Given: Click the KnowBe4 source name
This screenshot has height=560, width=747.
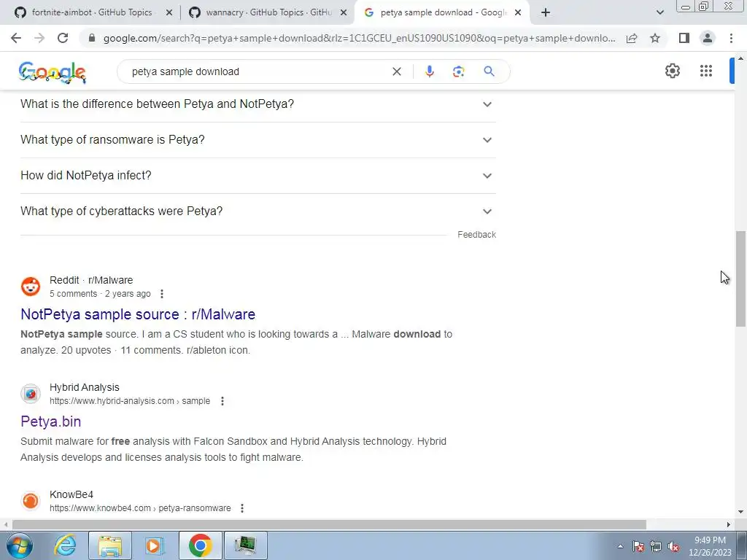Looking at the screenshot, I should tap(71, 494).
